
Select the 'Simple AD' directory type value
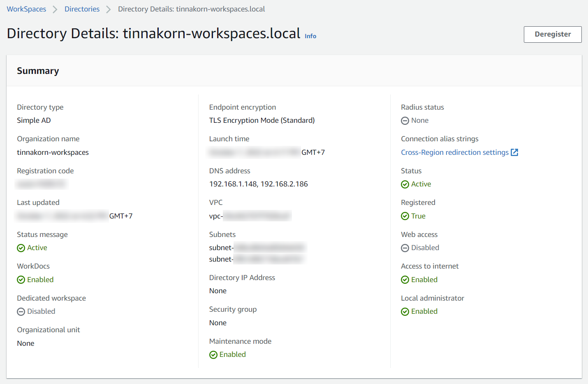(x=34, y=120)
